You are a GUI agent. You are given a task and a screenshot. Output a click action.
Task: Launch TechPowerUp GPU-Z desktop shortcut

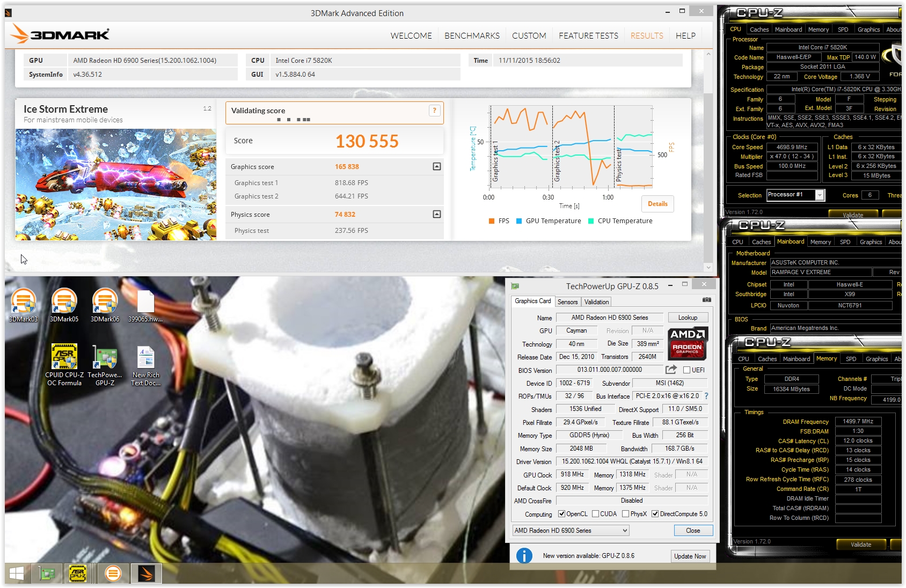105,365
